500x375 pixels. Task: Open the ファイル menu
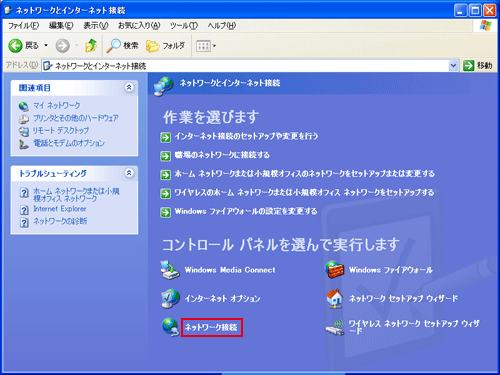pyautogui.click(x=23, y=26)
